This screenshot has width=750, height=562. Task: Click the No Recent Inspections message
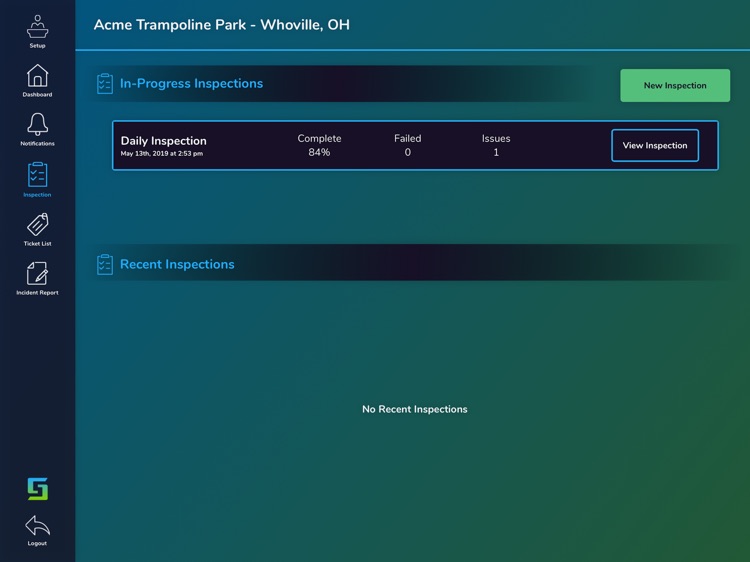(415, 409)
